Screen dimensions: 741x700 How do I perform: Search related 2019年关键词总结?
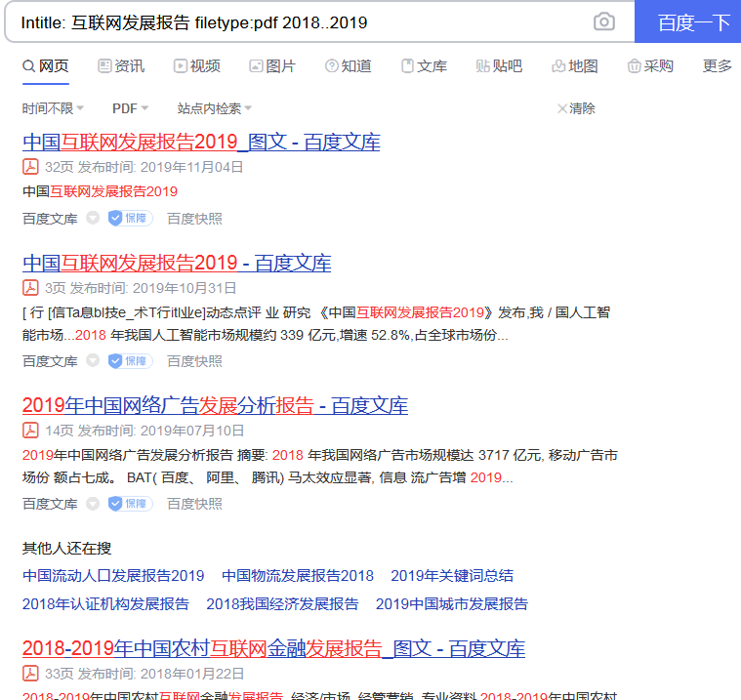click(x=452, y=576)
